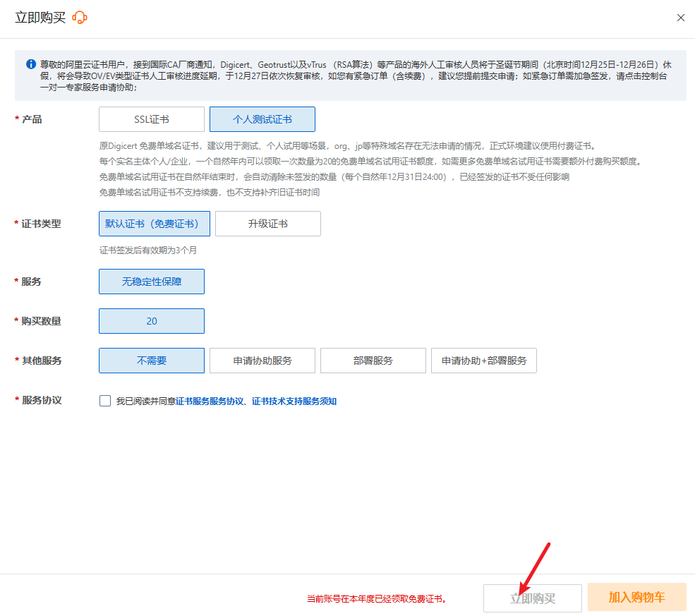The width and height of the screenshot is (695, 616).
Task: Click the red free certificate already claimed message
Action: (377, 598)
